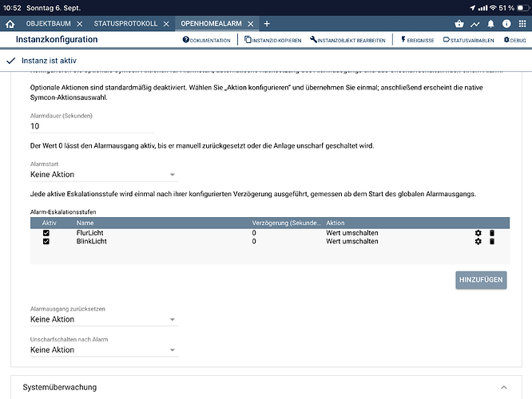The image size is (532, 399).
Task: Toggle Aktiv checkbox for BlinkLicht
Action: (x=46, y=241)
